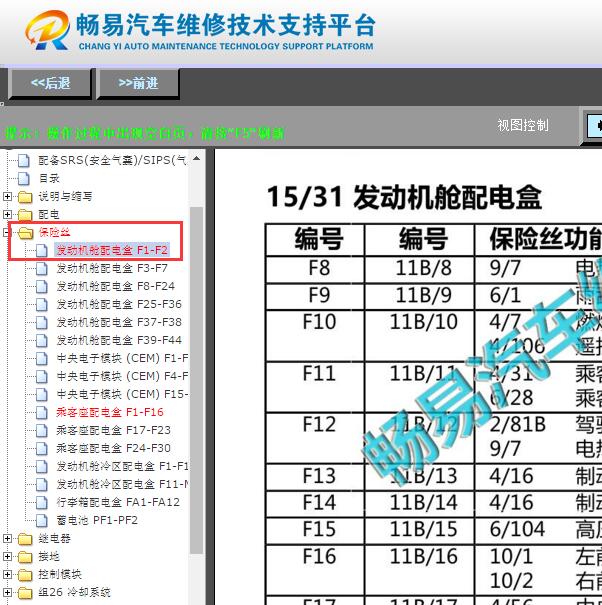Screen dimensions: 602x605
Task: Click table cell 10/1
Action: click(x=511, y=557)
